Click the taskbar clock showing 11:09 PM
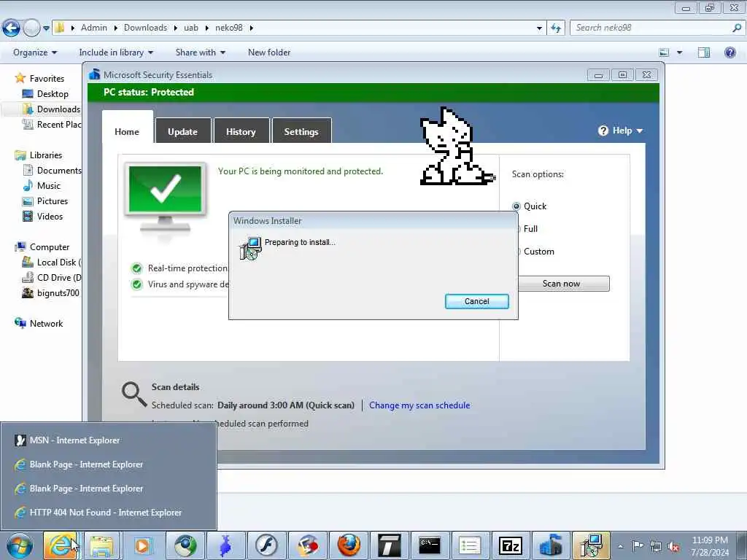The height and width of the screenshot is (560, 747). [x=710, y=545]
